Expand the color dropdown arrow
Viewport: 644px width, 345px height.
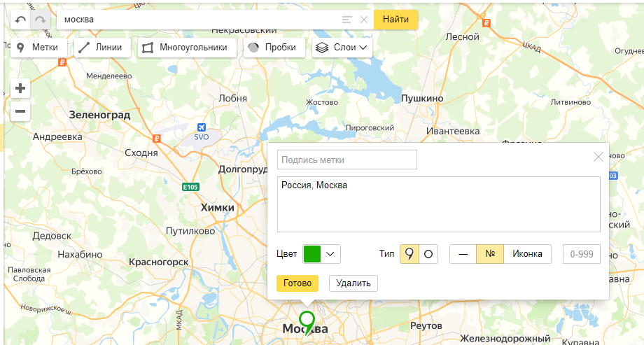pos(330,254)
